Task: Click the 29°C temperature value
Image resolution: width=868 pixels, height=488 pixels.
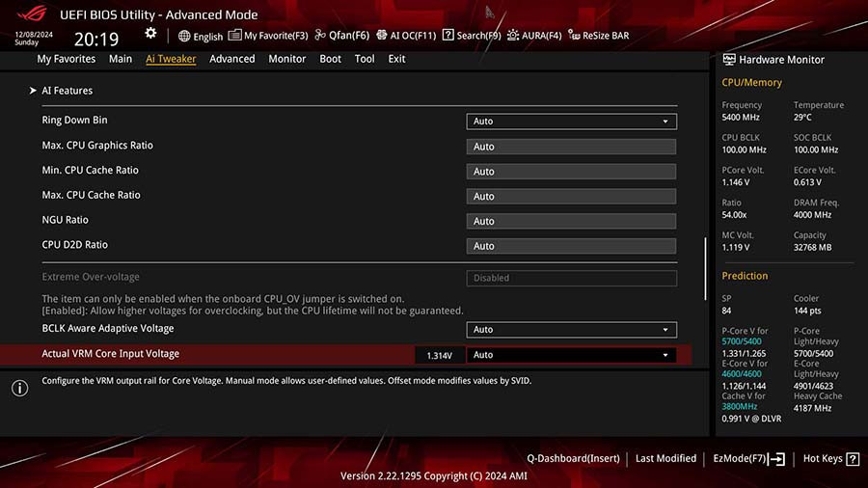Action: click(x=802, y=118)
